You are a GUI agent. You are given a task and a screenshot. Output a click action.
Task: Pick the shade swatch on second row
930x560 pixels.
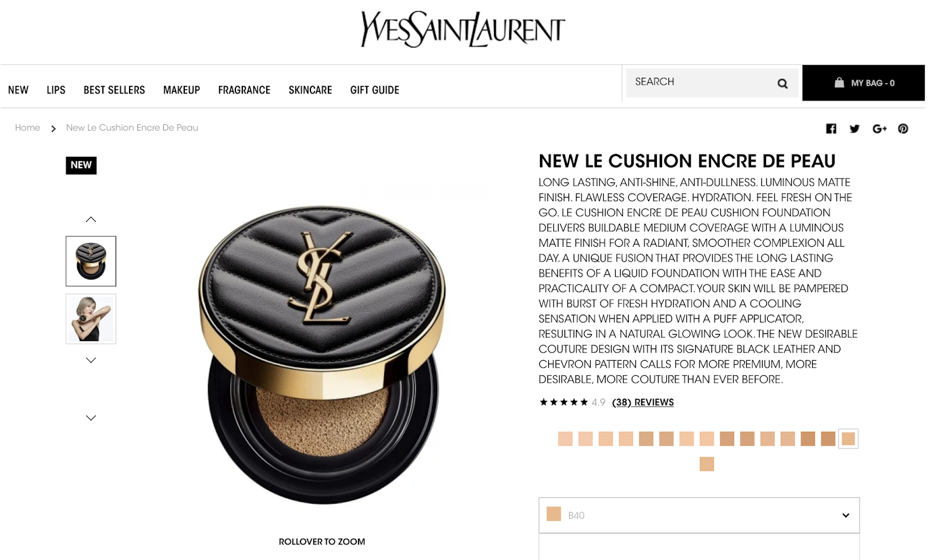coord(707,464)
